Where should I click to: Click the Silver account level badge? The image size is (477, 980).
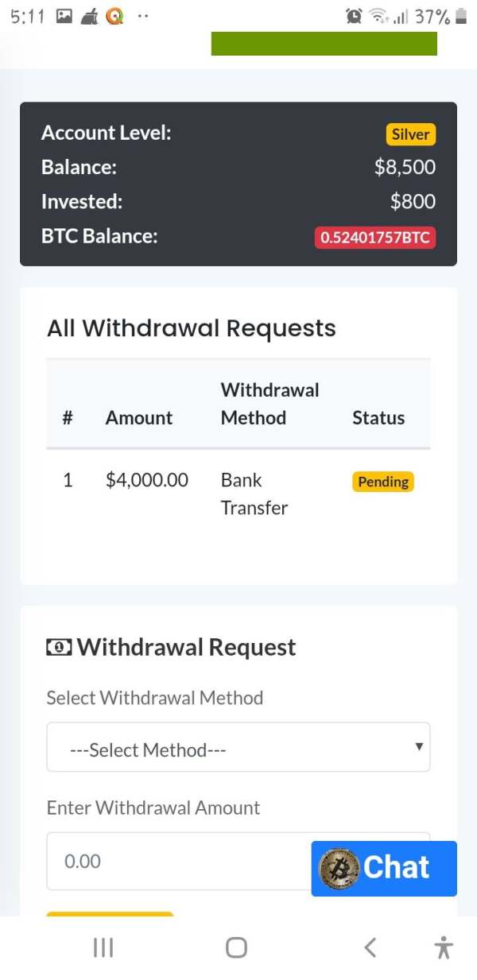point(411,134)
